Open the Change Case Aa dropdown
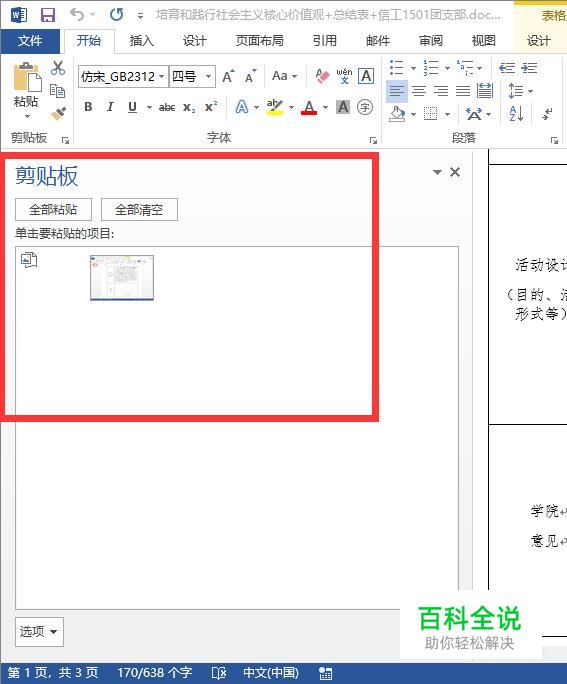This screenshot has width=567, height=684. (x=284, y=76)
